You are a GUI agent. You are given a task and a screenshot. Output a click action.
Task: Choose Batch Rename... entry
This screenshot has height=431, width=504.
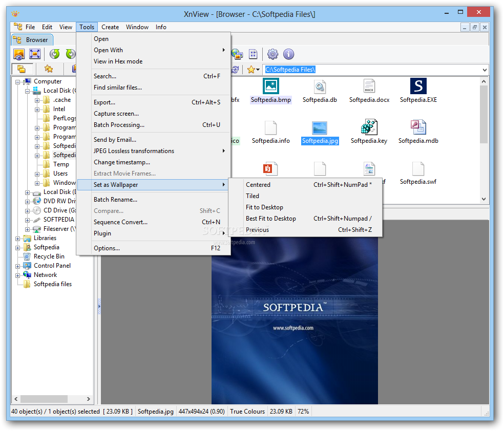153,200
